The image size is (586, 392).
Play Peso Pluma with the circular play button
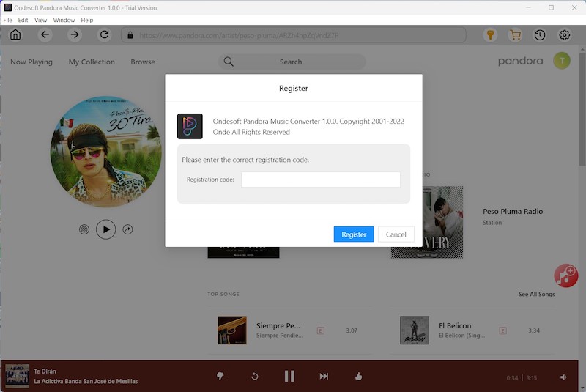[105, 229]
